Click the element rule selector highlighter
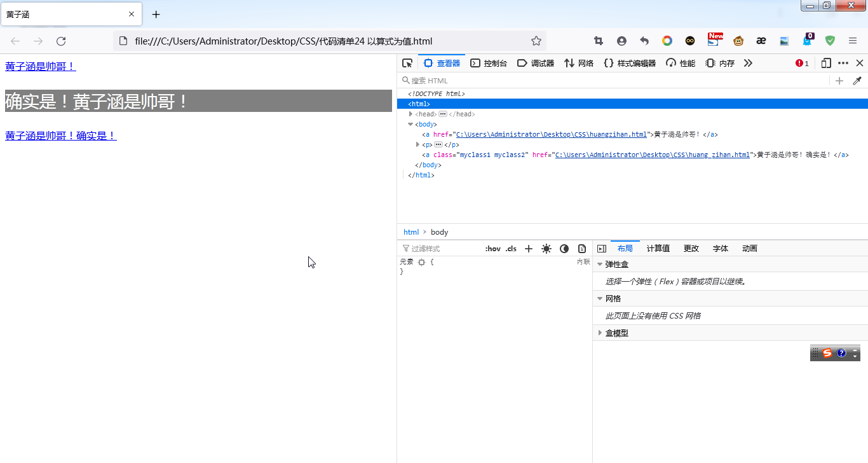Viewport: 868px width, 463px height. [421, 262]
